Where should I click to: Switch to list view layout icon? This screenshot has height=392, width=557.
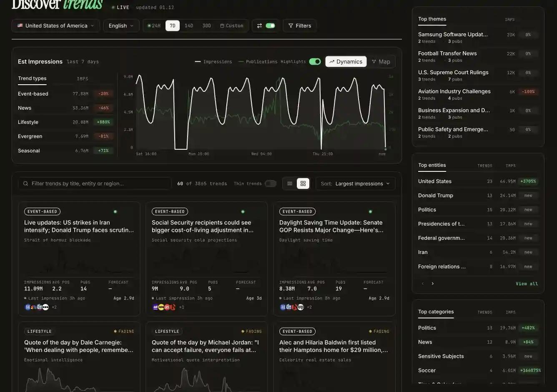tap(290, 183)
